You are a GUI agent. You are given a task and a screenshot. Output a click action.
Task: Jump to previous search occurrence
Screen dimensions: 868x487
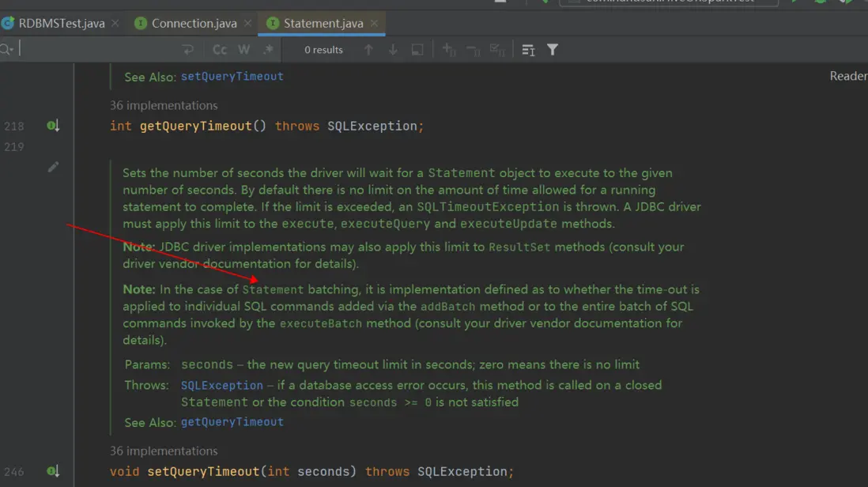pyautogui.click(x=368, y=50)
